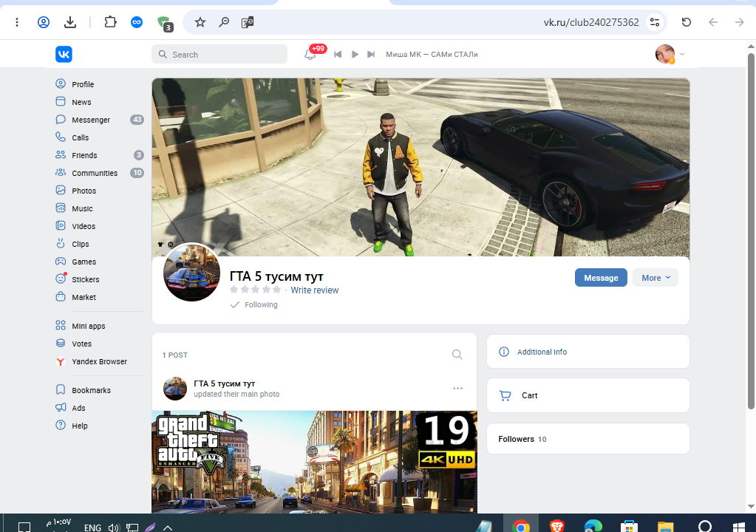Click the Photos icon in sidebar
Image resolution: width=756 pixels, height=532 pixels.
pos(61,191)
